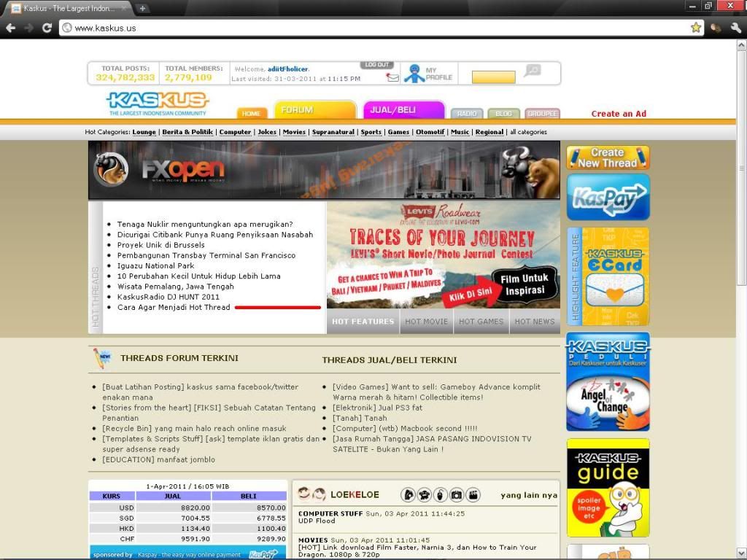Open thread [EDUCATION] manfaat jomblo
This screenshot has width=747, height=560.
coord(158,459)
